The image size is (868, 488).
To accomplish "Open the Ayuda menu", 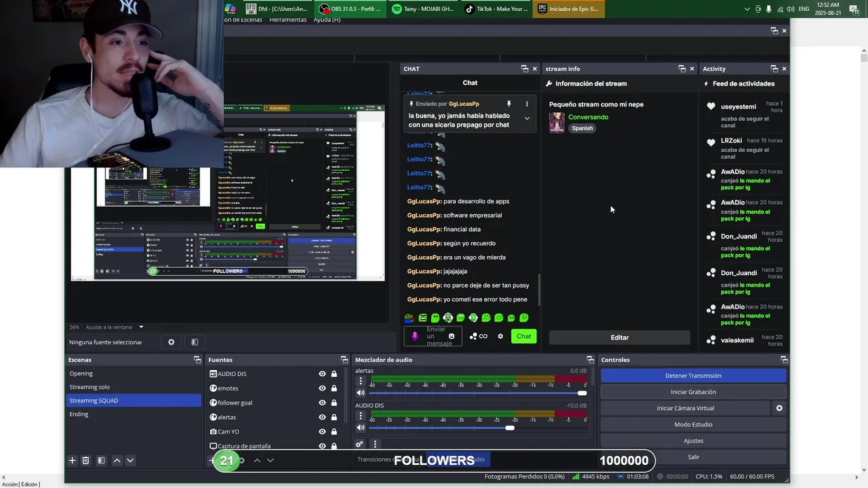I will coord(327,20).
